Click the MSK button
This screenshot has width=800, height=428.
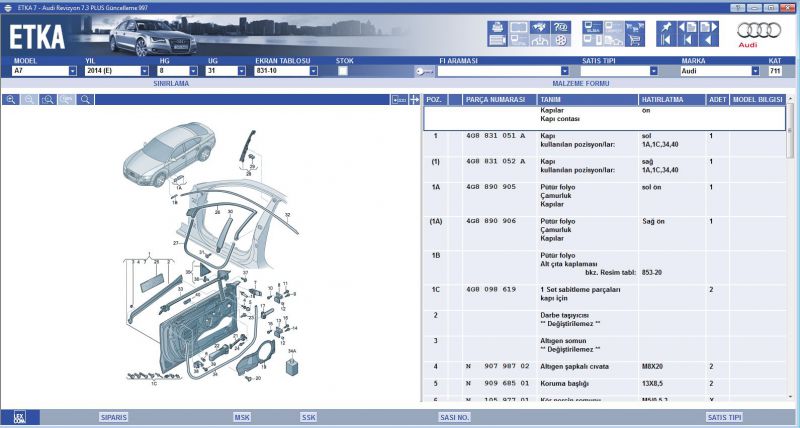pos(242,417)
